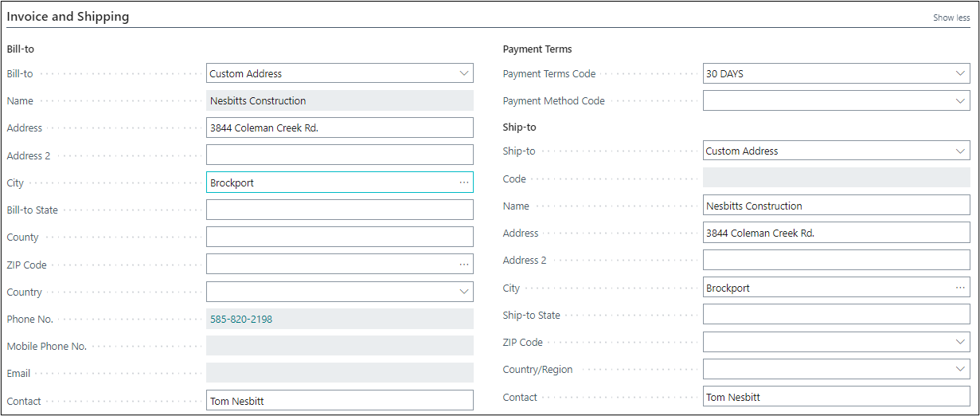Click the Bill-to Address 2 field

pos(339,155)
